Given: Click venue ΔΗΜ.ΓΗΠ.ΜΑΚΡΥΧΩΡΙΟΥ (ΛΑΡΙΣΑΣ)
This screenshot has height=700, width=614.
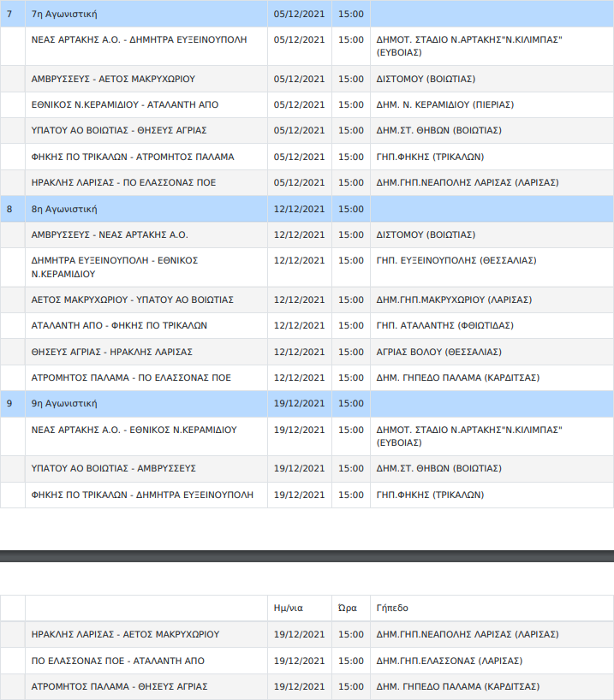Looking at the screenshot, I should (x=454, y=300).
